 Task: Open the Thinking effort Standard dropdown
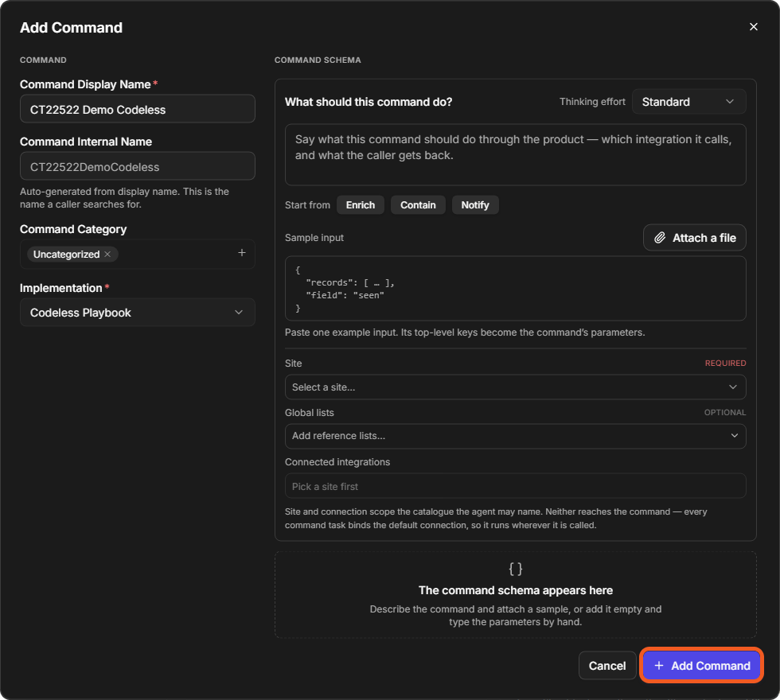pos(688,102)
